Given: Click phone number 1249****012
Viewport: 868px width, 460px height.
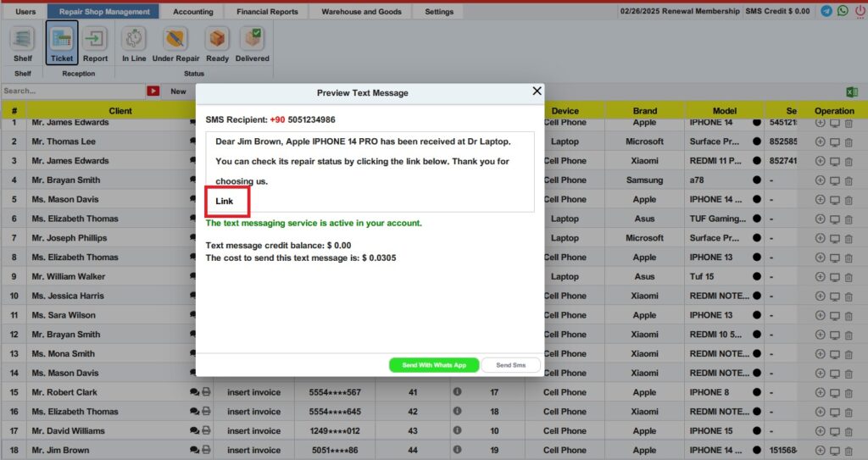Looking at the screenshot, I should point(334,430).
